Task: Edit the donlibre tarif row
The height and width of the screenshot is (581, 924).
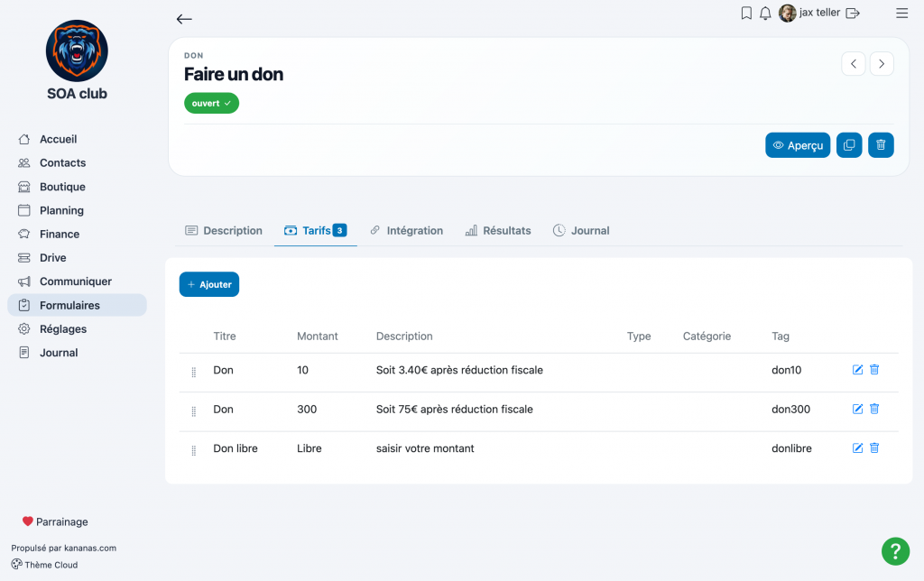Action: [857, 447]
